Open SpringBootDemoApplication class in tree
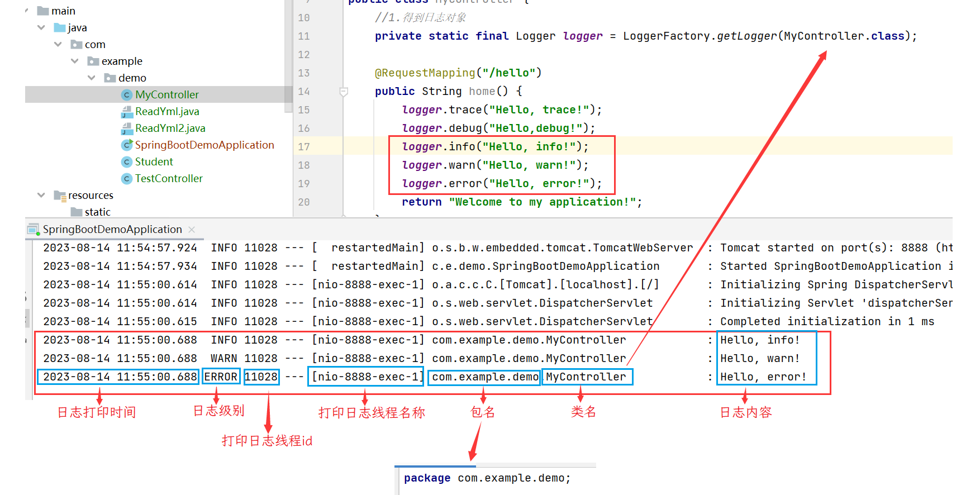This screenshot has width=980, height=495. coord(204,145)
